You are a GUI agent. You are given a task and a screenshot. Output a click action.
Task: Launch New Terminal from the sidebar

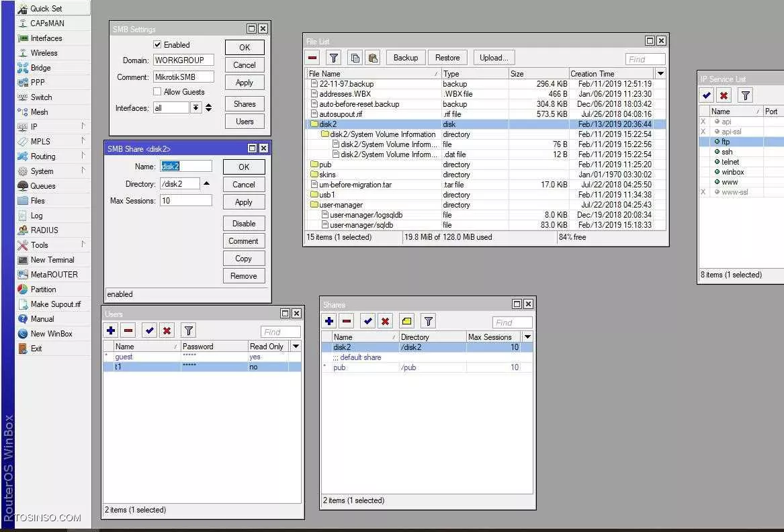point(52,260)
